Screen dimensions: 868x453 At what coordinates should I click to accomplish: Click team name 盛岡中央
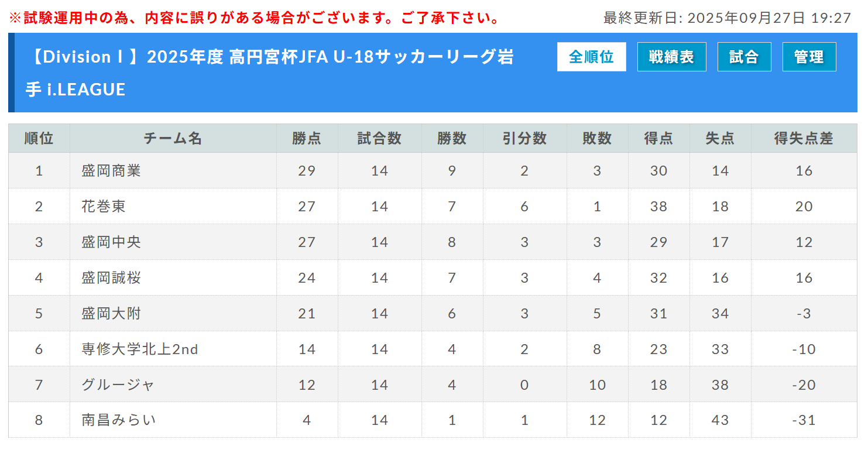(111, 242)
